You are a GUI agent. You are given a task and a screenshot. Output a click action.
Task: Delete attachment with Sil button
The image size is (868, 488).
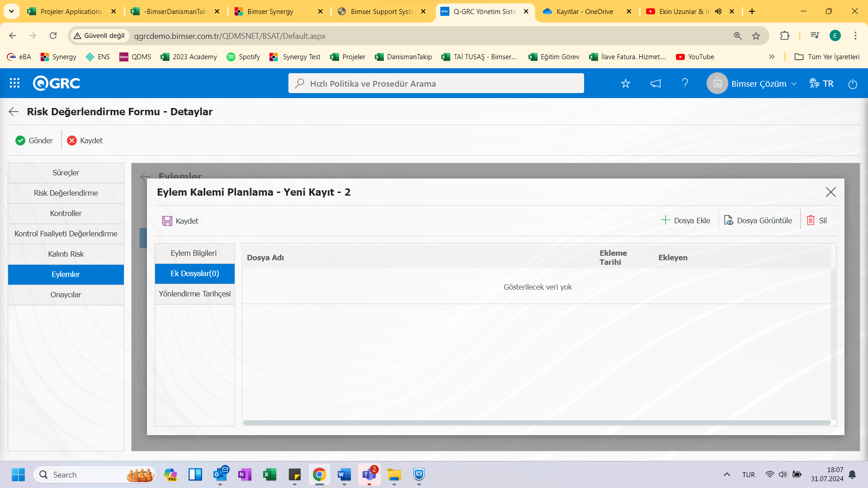tap(817, 221)
